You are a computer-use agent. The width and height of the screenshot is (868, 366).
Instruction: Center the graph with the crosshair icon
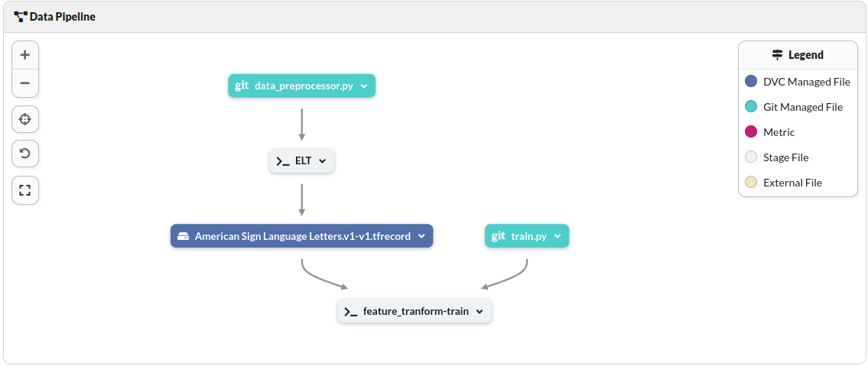[25, 119]
